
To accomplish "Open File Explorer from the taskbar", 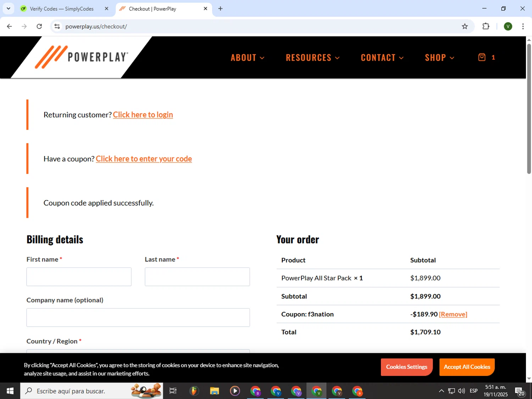I will point(214,391).
